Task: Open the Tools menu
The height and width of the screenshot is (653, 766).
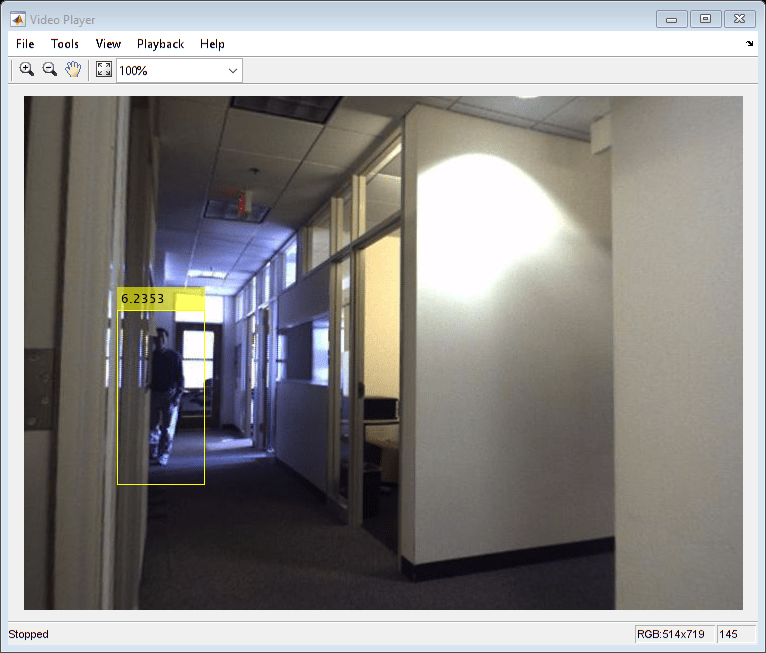Action: pyautogui.click(x=64, y=44)
